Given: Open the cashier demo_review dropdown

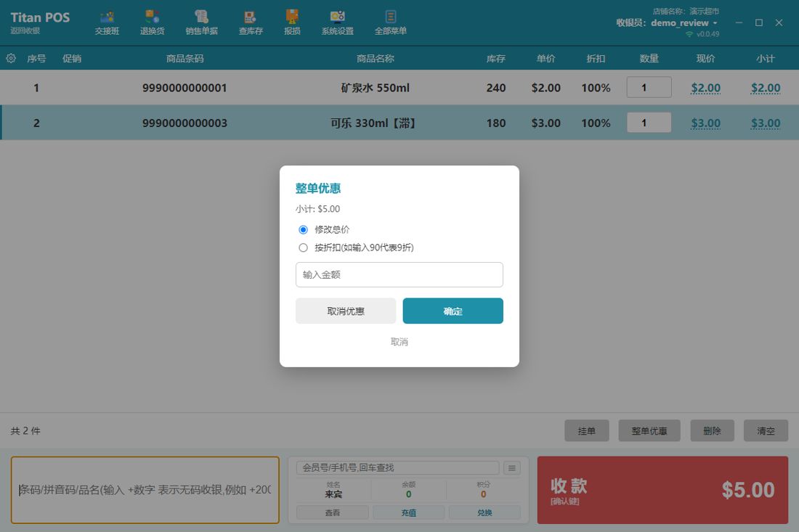Looking at the screenshot, I should pyautogui.click(x=684, y=23).
